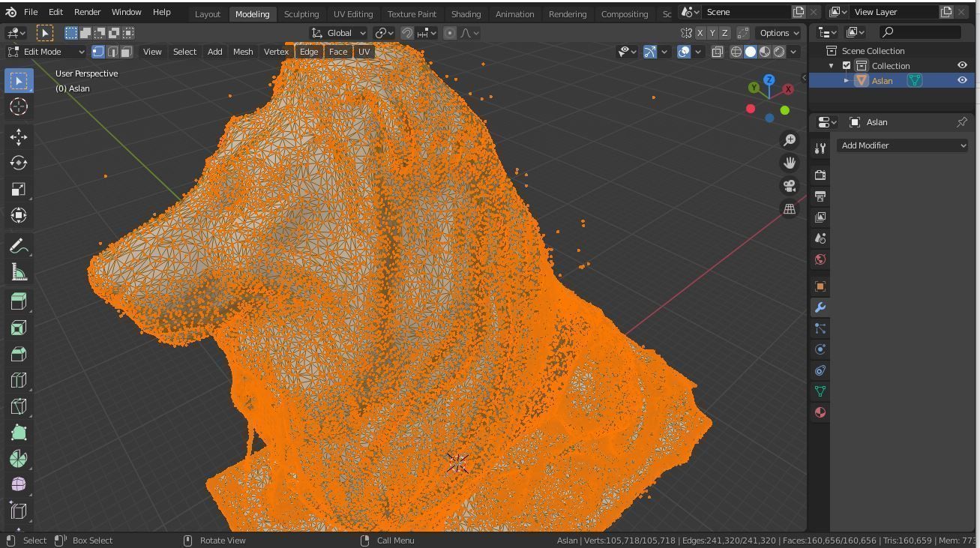Toggle snapping magnet in header
Viewport: 980px width, 548px height.
pos(407,33)
